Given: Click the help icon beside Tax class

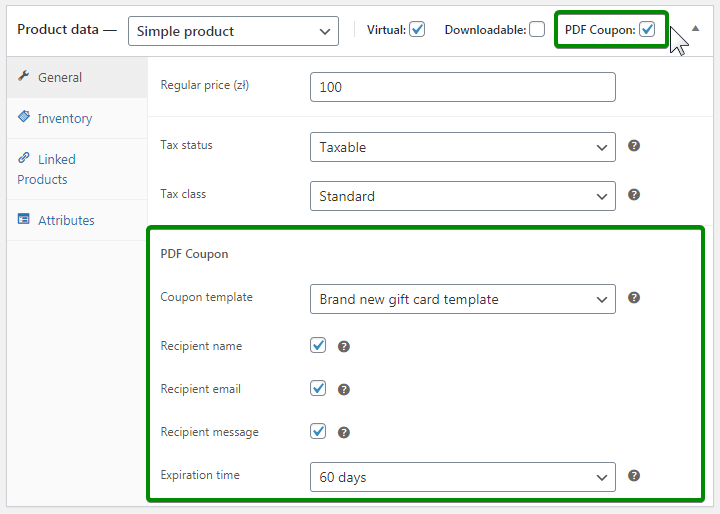Looking at the screenshot, I should [634, 195].
